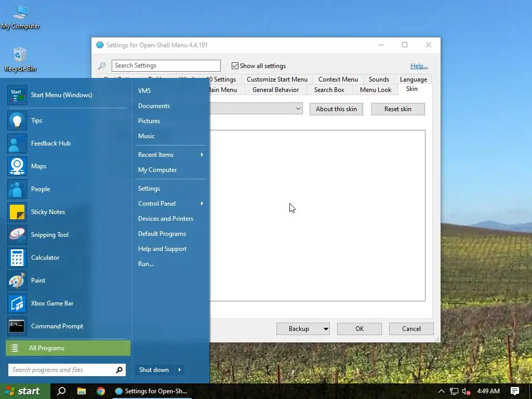
Task: Click Cancel button
Action: 411,329
